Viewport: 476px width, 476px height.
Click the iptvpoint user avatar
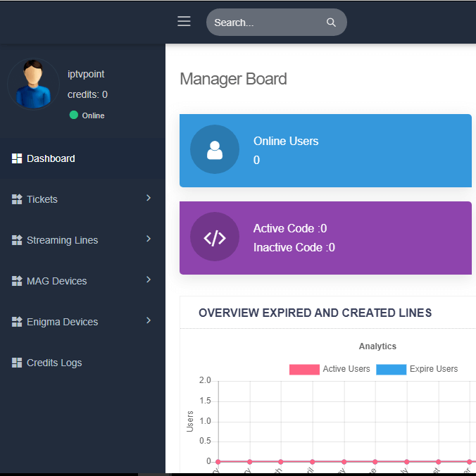(x=33, y=84)
